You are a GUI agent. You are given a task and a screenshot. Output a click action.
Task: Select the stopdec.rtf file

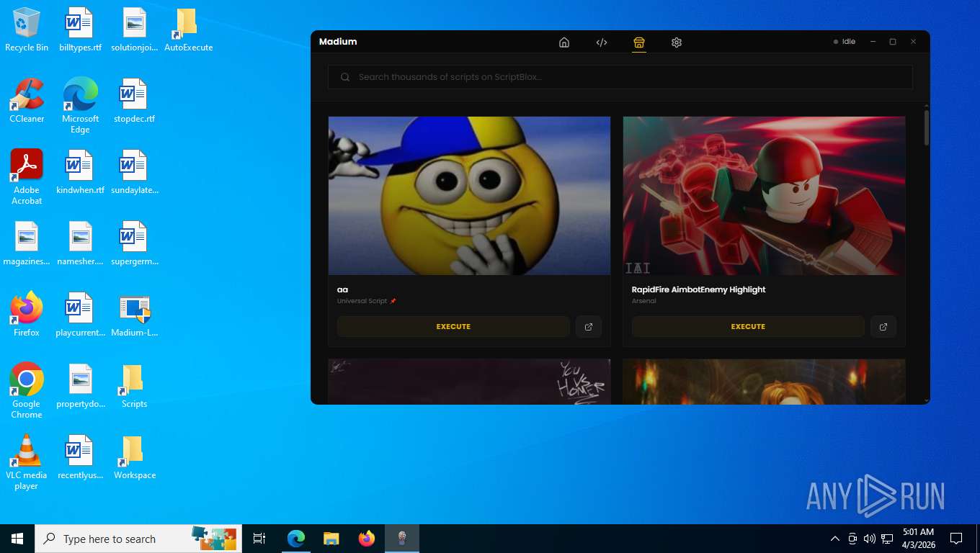134,101
